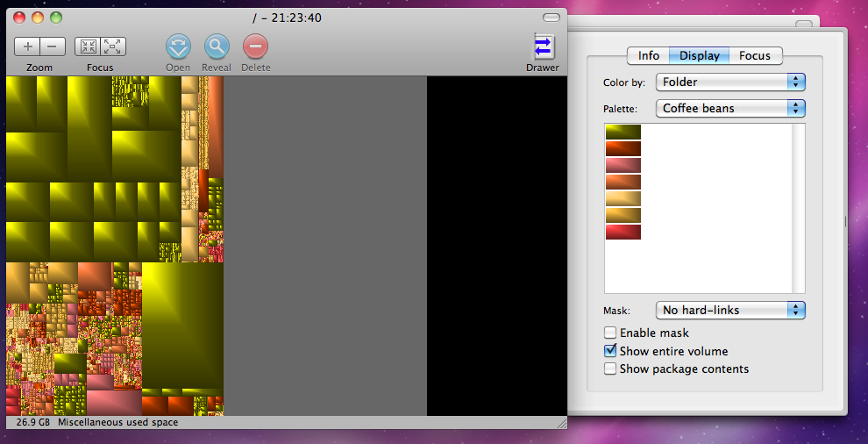This screenshot has width=868, height=444.
Task: Open the Mask No hard-links dropdown
Action: point(730,310)
